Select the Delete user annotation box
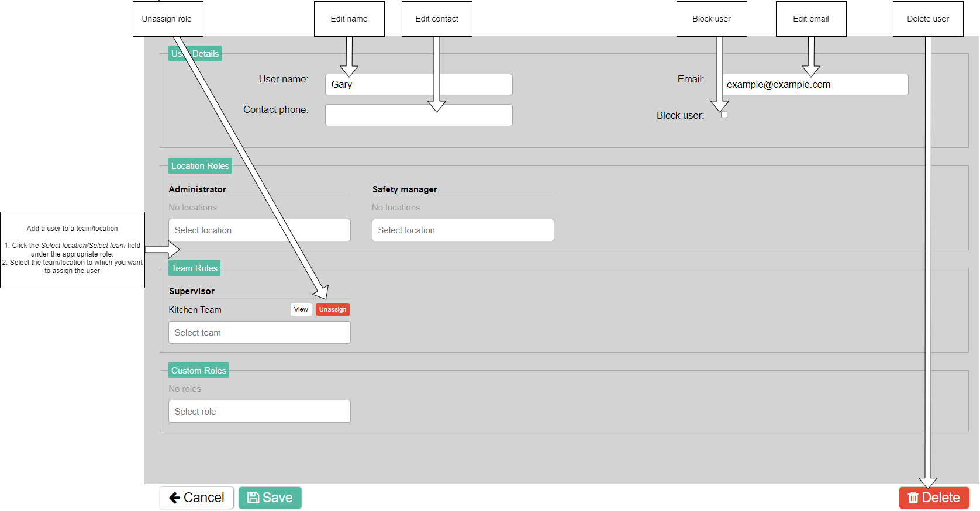This screenshot has height=511, width=980. [927, 19]
